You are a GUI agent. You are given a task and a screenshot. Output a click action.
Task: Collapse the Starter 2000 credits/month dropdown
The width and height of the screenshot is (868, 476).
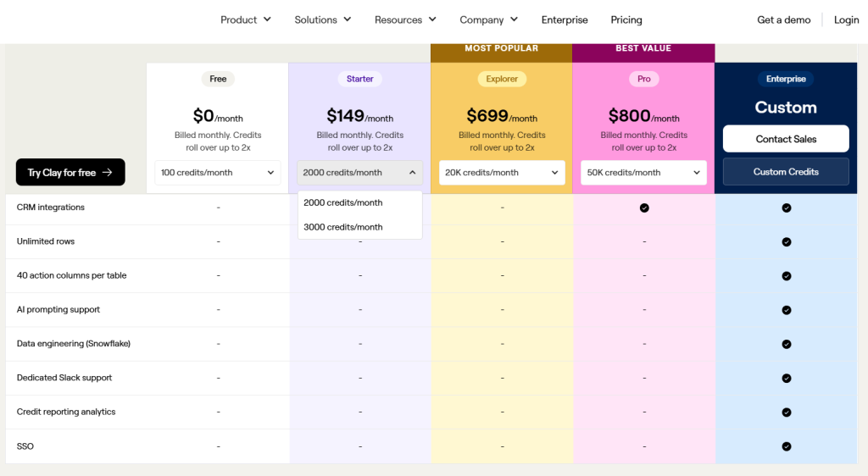[x=359, y=173]
